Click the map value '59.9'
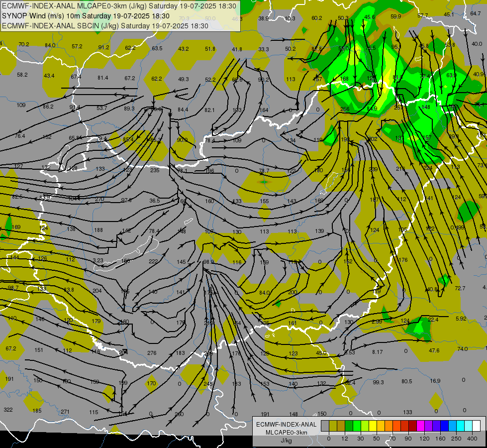Viewport: 487px width, 448px height. pos(395,16)
